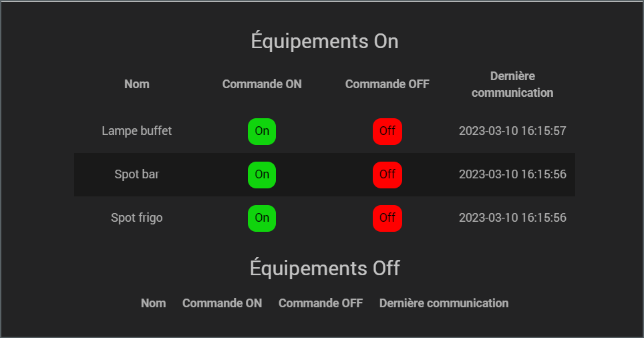Click the Équipements On section title
The height and width of the screenshot is (338, 644).
tap(325, 41)
